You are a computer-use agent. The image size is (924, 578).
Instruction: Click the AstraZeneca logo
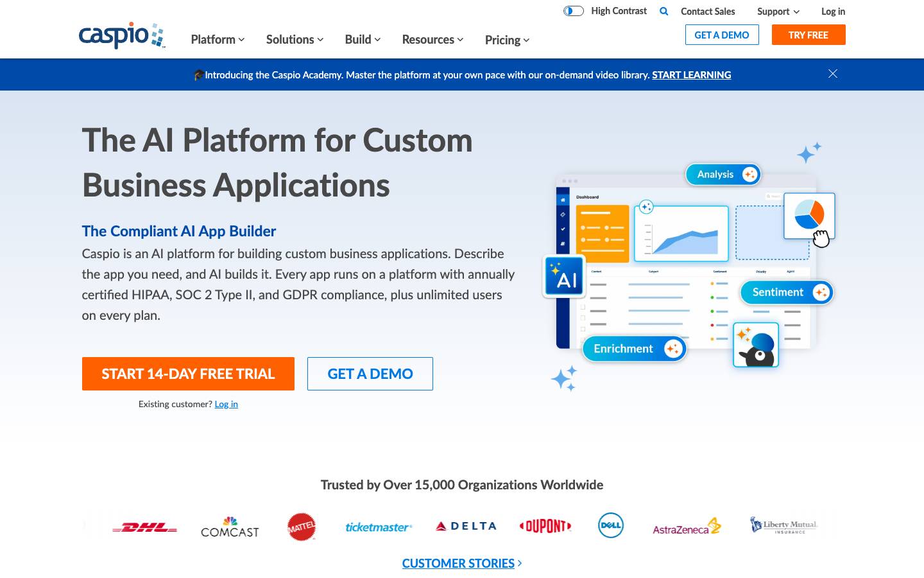[x=687, y=527]
